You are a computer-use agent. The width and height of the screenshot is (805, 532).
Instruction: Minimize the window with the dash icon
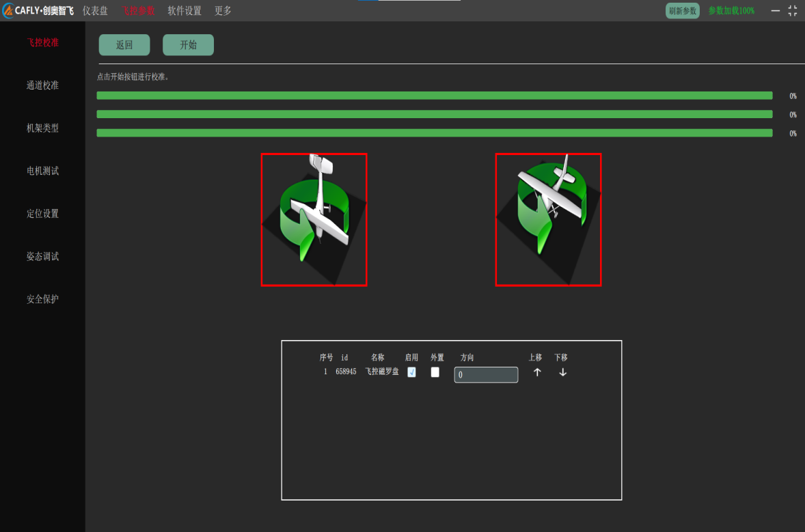(775, 11)
